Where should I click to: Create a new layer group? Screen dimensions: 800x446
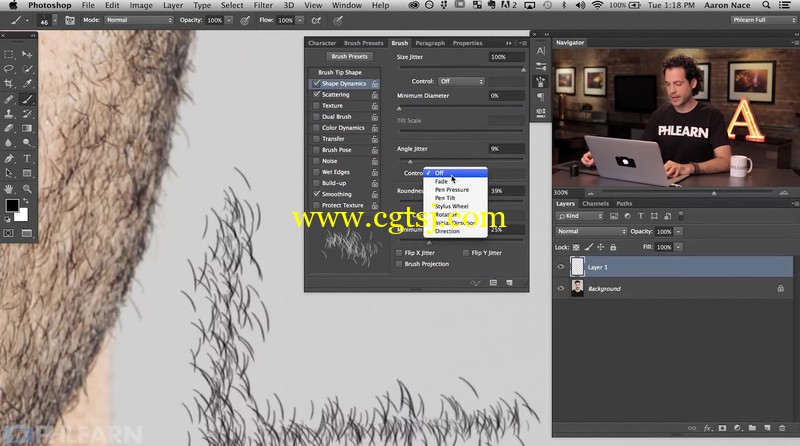coord(752,428)
